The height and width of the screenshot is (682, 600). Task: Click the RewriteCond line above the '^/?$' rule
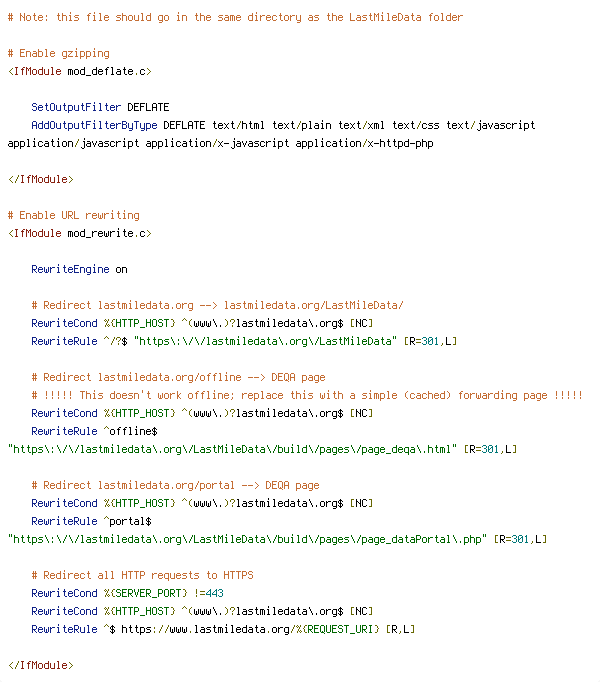[x=202, y=324]
